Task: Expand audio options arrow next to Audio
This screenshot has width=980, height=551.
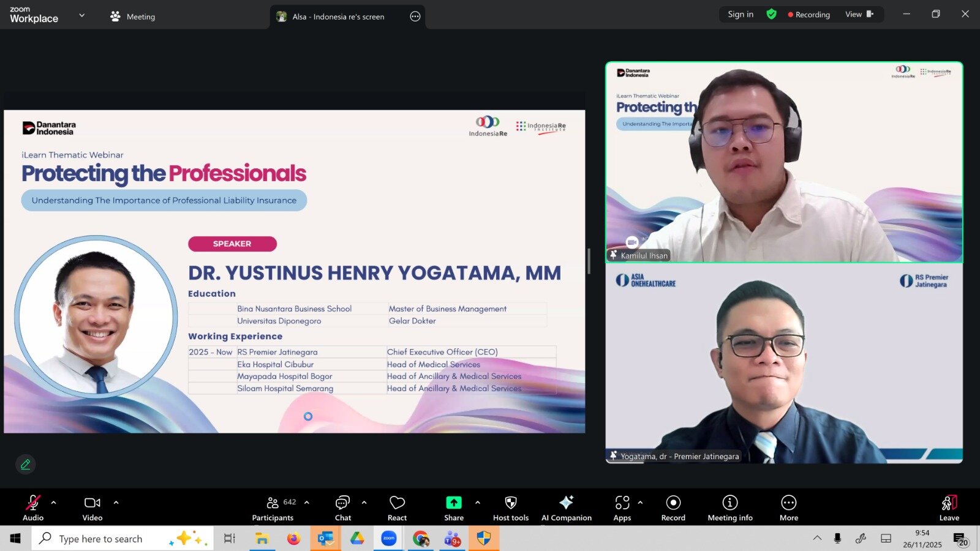Action: point(54,503)
